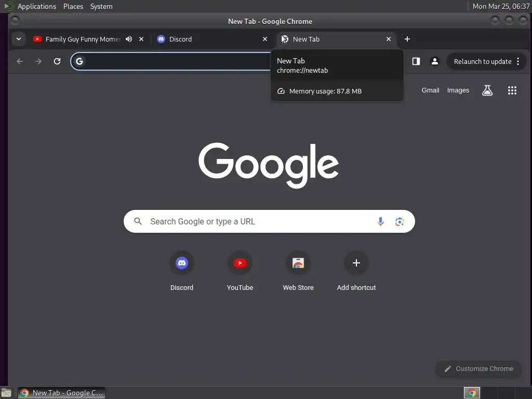Image resolution: width=532 pixels, height=399 pixels.
Task: Search by image with Google Lens icon
Action: tap(400, 221)
